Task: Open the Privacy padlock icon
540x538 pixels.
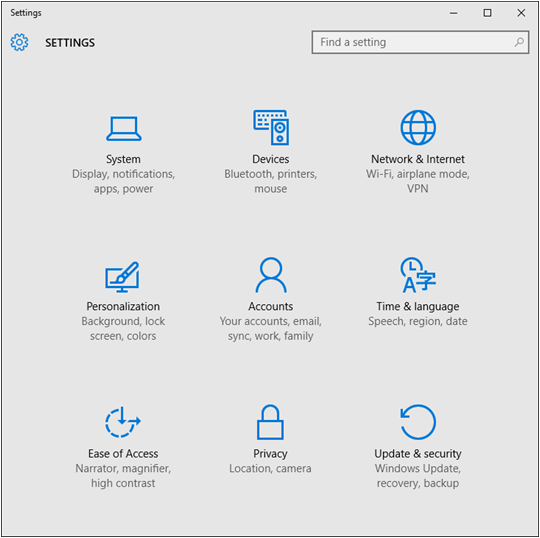Action: (270, 422)
